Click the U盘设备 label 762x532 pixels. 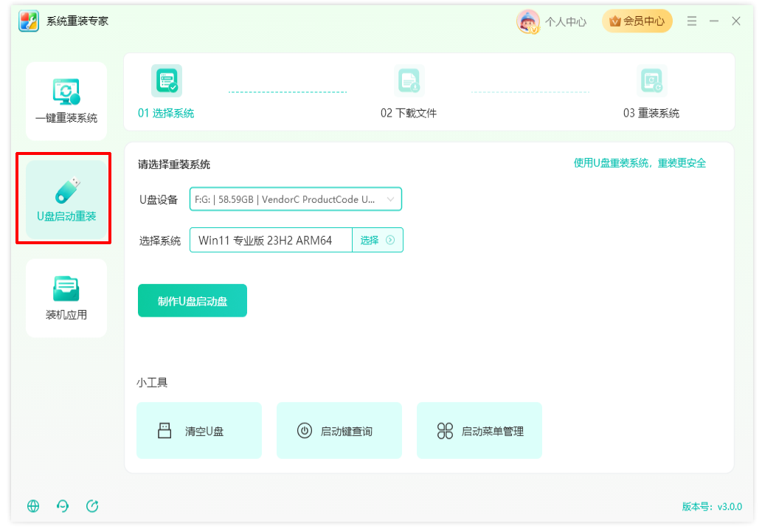pos(159,199)
